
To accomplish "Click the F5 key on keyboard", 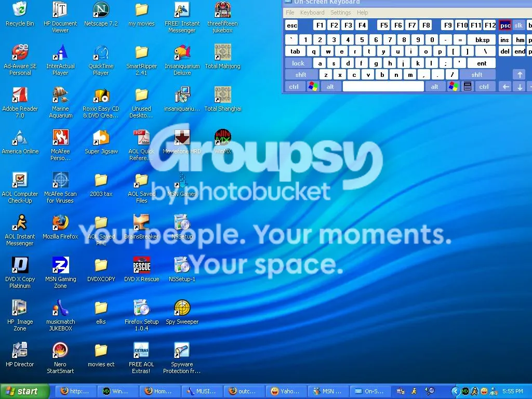I will (x=384, y=25).
